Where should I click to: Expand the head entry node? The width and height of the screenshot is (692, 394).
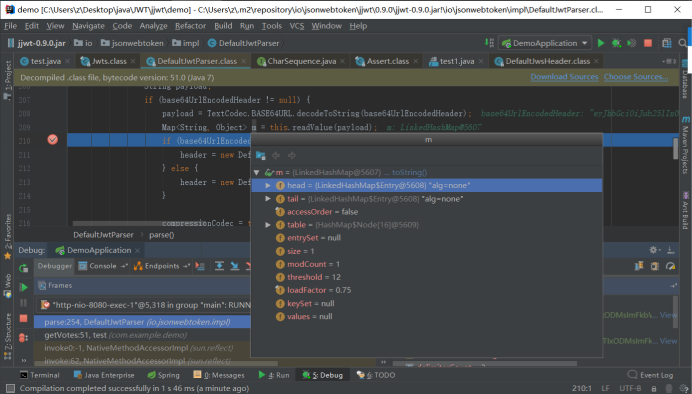click(268, 186)
